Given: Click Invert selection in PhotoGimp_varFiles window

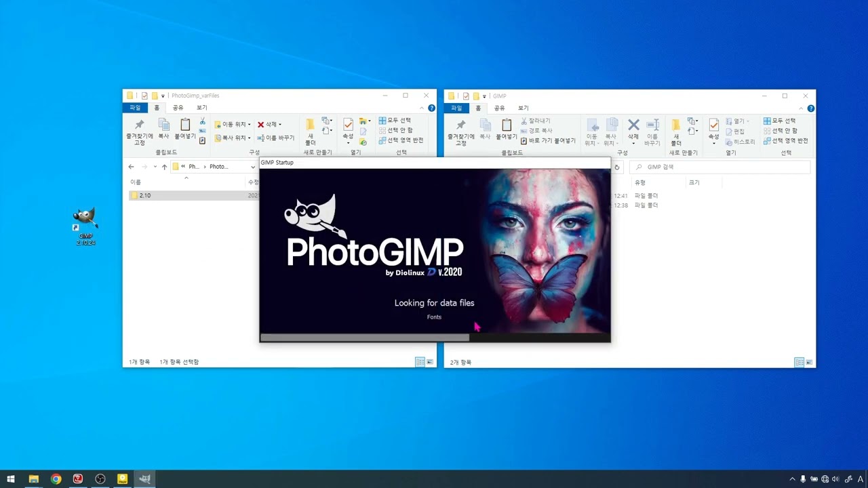Looking at the screenshot, I should [x=401, y=140].
